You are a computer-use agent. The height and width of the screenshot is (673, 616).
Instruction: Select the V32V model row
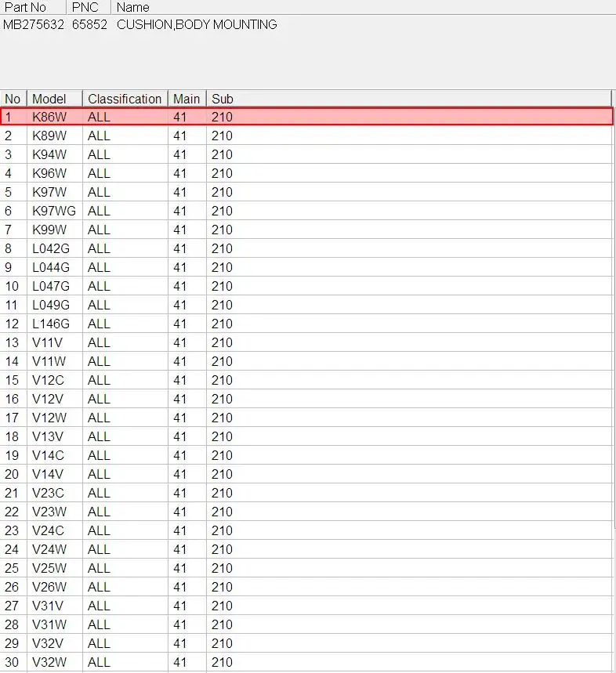[306, 643]
